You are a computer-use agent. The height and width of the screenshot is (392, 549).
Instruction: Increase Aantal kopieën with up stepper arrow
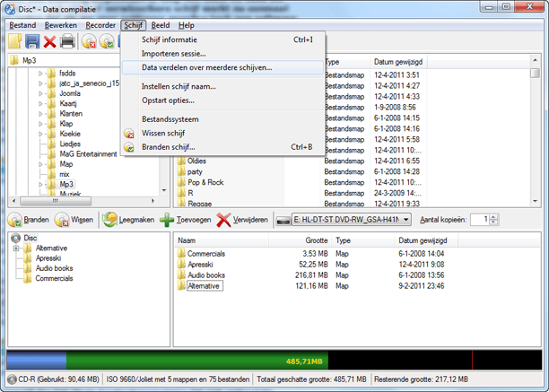(493, 217)
